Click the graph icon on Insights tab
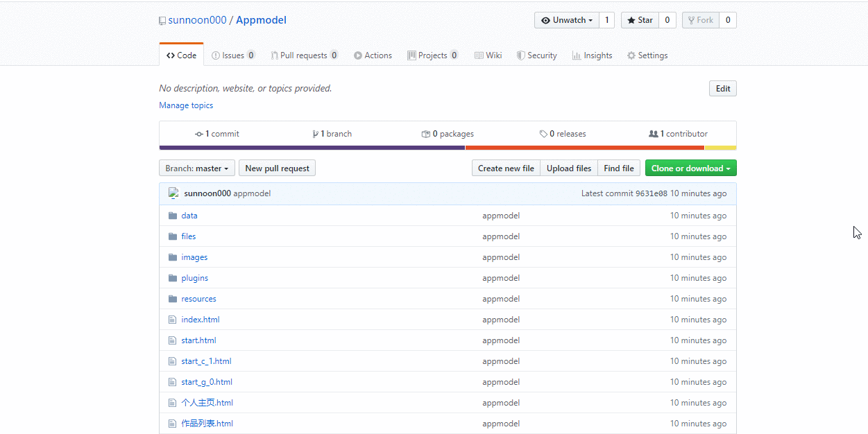The height and width of the screenshot is (434, 868). pyautogui.click(x=577, y=55)
